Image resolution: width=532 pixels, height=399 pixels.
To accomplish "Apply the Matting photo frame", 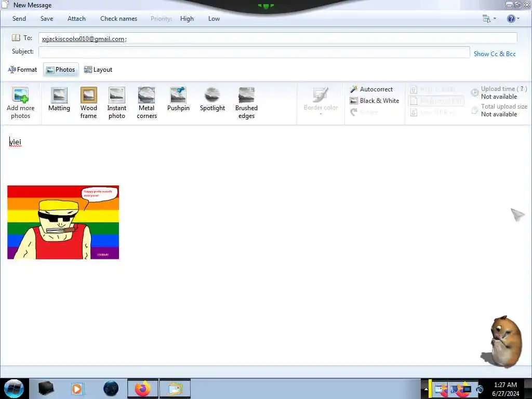I will [59, 99].
